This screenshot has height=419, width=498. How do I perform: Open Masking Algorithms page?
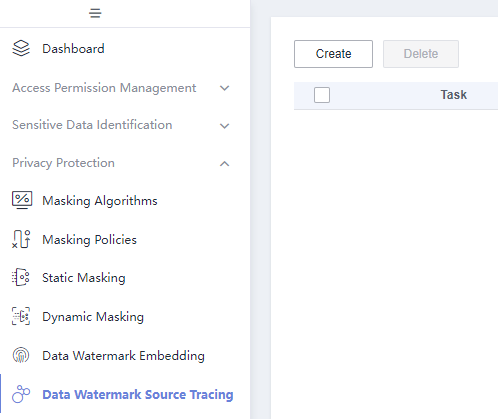click(100, 201)
